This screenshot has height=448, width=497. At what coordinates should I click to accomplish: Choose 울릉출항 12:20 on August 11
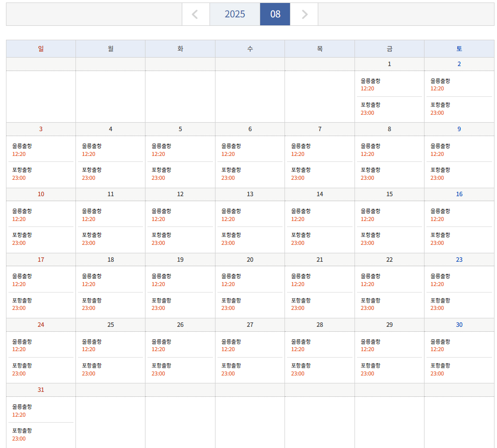[x=91, y=215]
